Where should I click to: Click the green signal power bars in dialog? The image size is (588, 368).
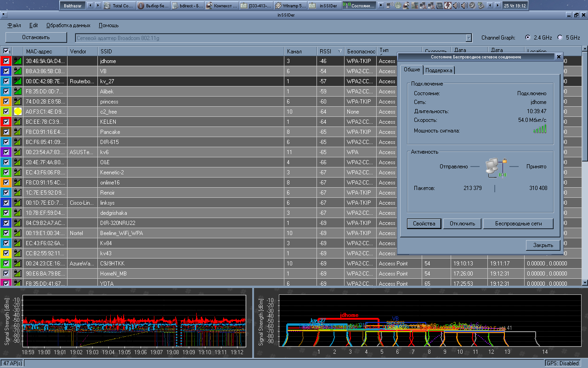click(x=540, y=129)
